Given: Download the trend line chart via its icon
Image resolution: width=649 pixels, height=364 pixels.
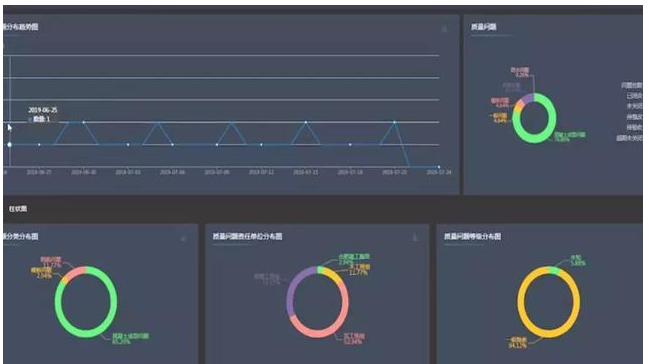Looking at the screenshot, I should point(445,29).
